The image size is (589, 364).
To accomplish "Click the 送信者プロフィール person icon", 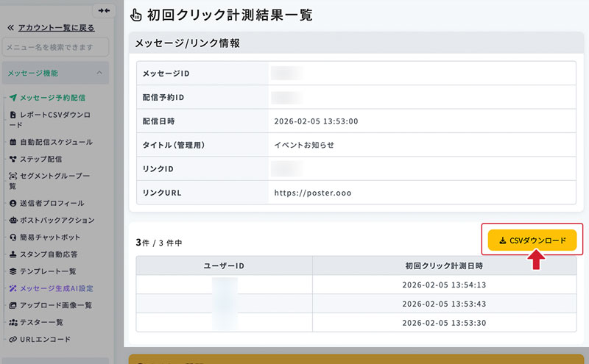I will [x=13, y=203].
